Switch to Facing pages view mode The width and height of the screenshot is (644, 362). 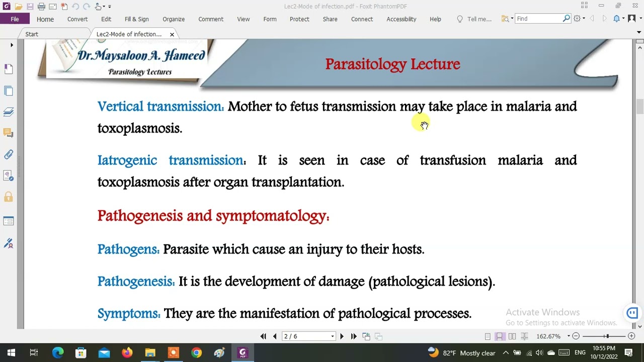(x=512, y=336)
